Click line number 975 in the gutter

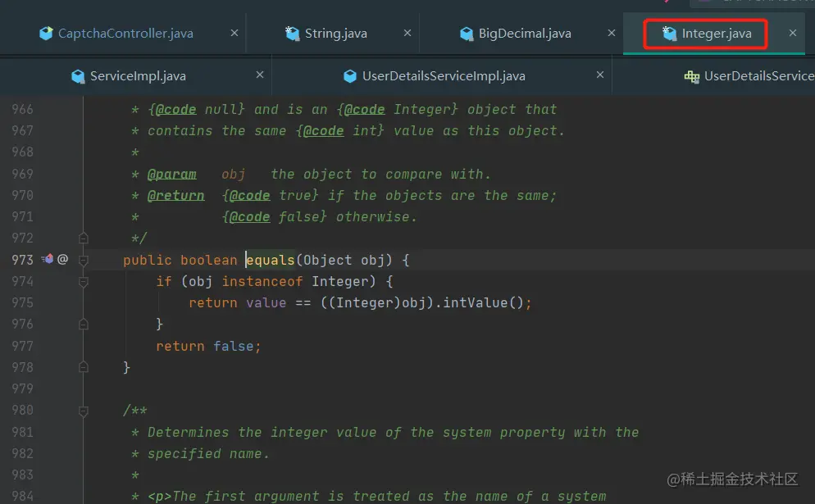click(x=22, y=303)
